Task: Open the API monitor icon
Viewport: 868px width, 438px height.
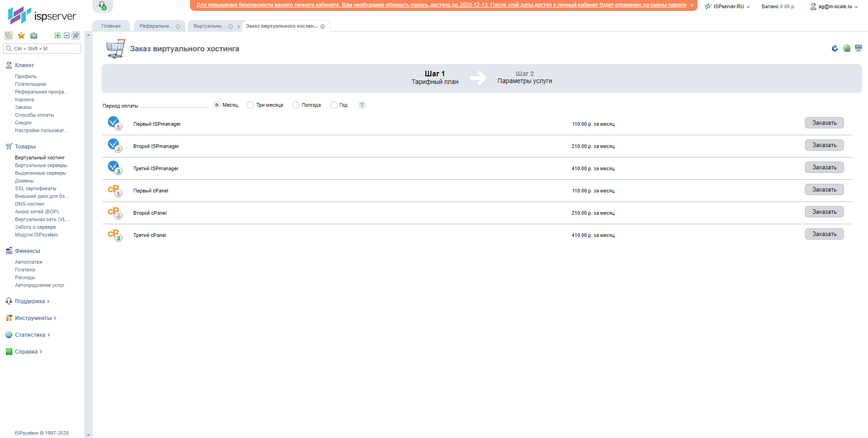Action: point(858,48)
